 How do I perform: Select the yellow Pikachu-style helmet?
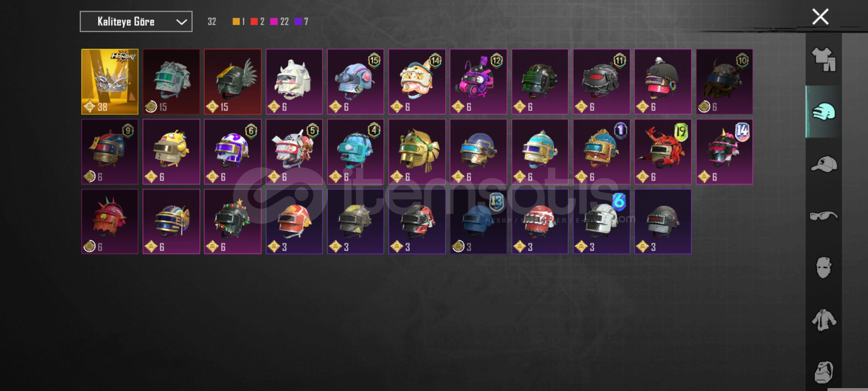[171, 152]
